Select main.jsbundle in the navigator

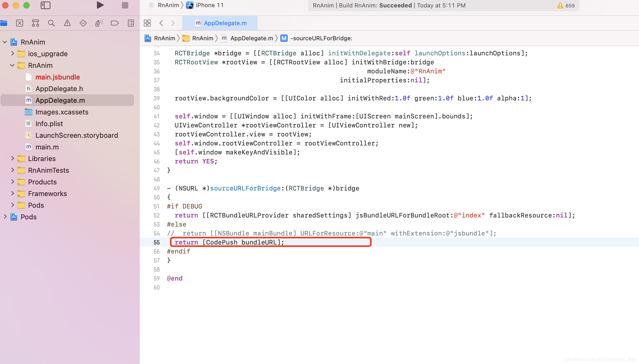coord(57,77)
